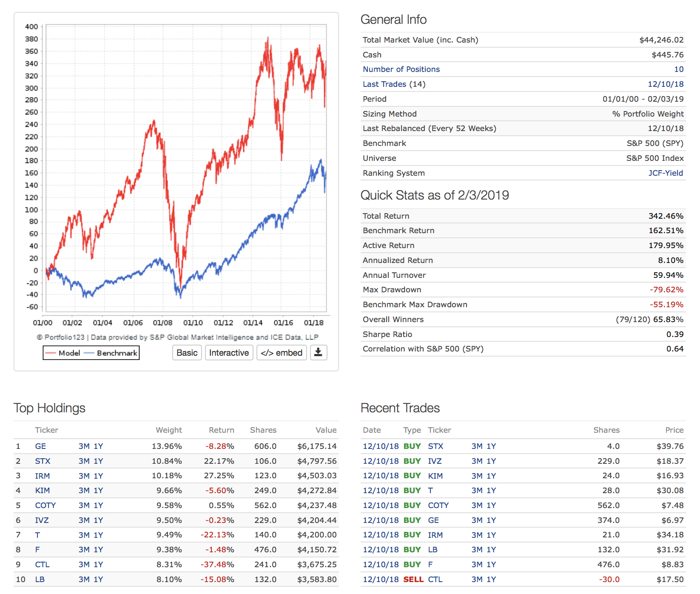This screenshot has width=700, height=594.
Task: Open the JCF-Yield ranking system link
Action: 665,173
